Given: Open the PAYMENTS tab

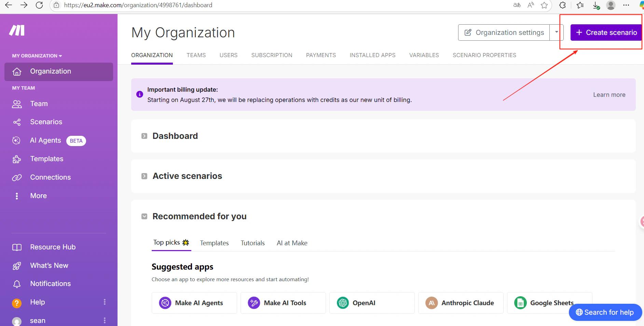Looking at the screenshot, I should [x=321, y=55].
